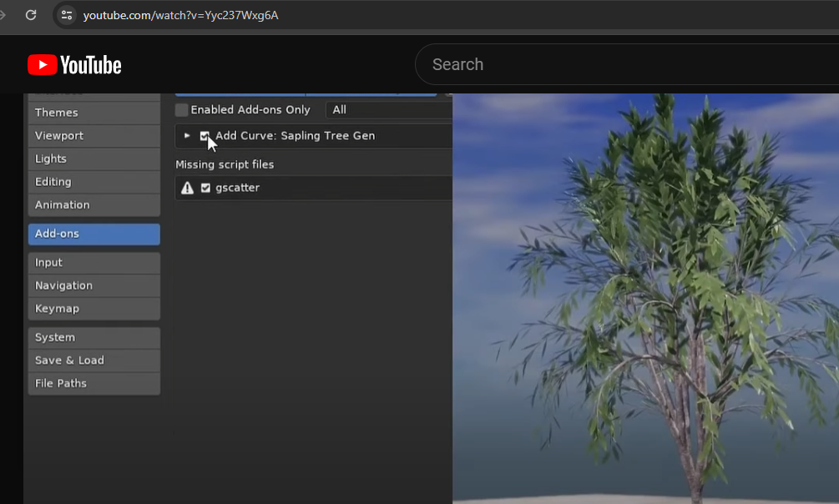
Task: Click the warning icon beside gscatter
Action: pos(187,188)
